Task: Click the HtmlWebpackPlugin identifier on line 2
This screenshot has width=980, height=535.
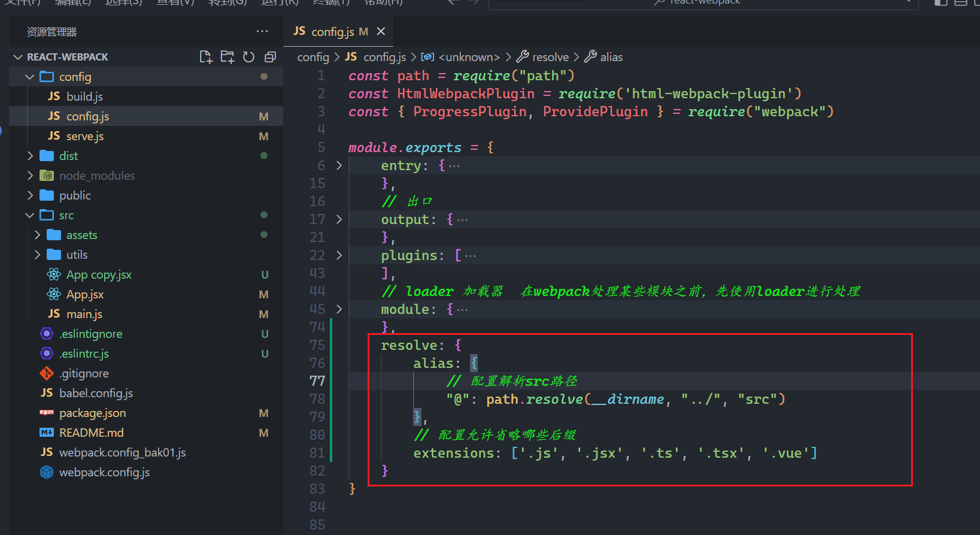Action: 466,93
